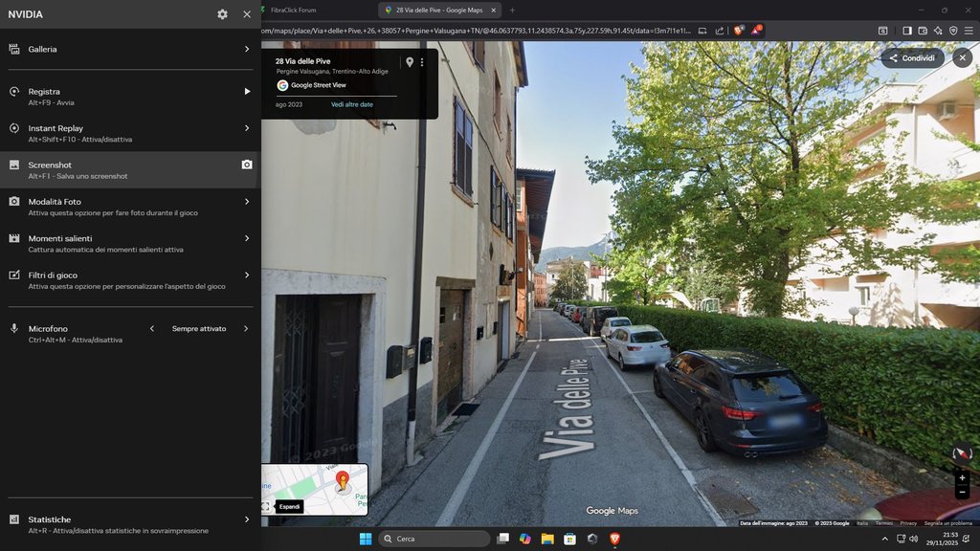The height and width of the screenshot is (551, 980).
Task: Close the Street View with X button
Action: (x=963, y=57)
